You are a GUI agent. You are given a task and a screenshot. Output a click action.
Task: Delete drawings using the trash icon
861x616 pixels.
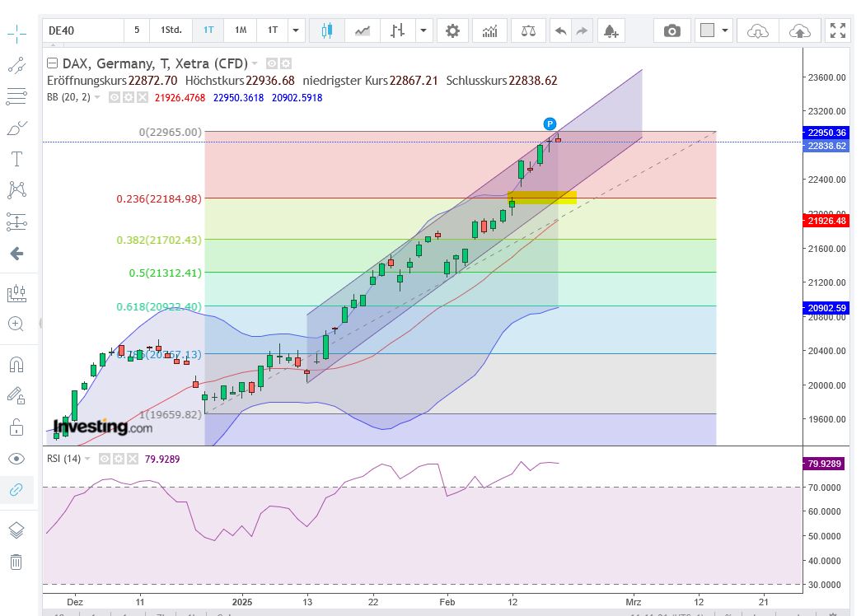[x=16, y=562]
